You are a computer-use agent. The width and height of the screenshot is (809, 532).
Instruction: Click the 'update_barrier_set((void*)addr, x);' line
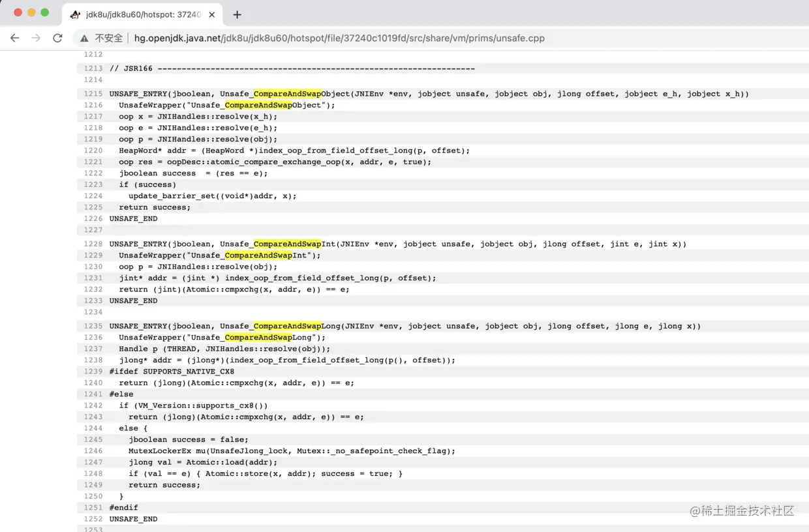point(212,196)
